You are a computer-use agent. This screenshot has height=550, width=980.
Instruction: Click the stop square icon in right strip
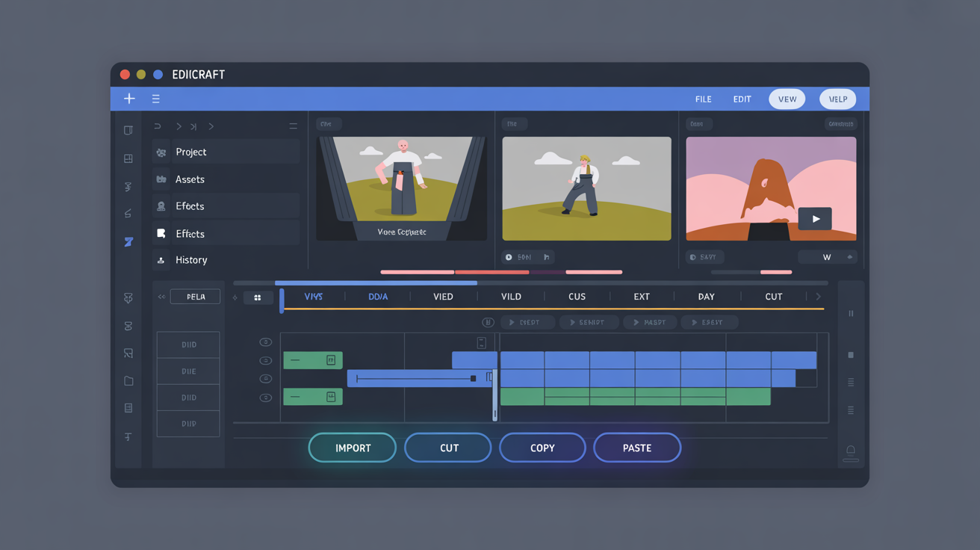click(851, 355)
